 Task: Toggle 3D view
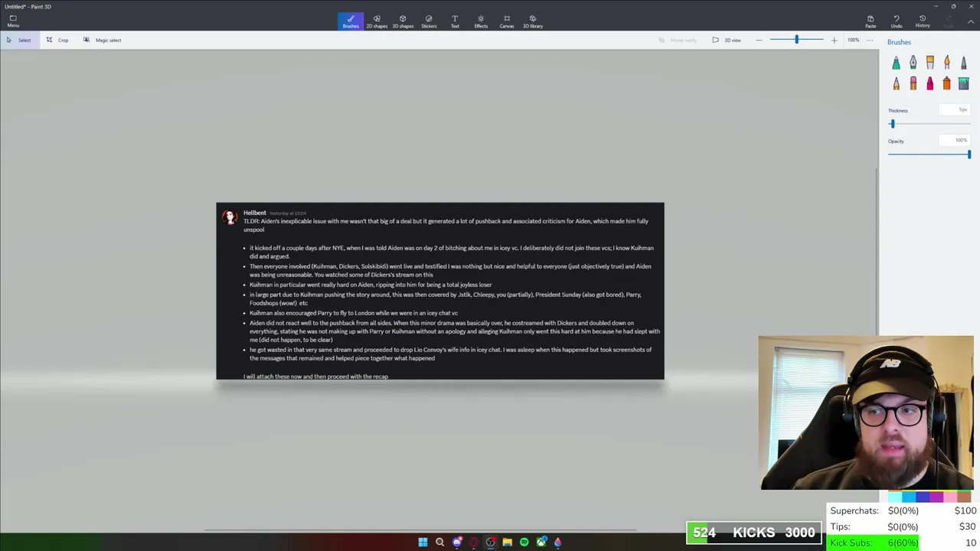click(x=727, y=40)
